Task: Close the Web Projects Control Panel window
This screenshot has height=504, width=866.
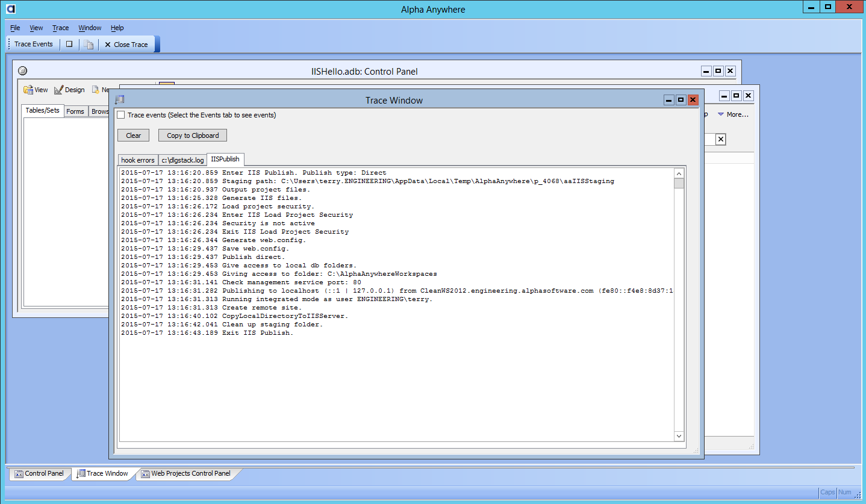Action: [748, 95]
